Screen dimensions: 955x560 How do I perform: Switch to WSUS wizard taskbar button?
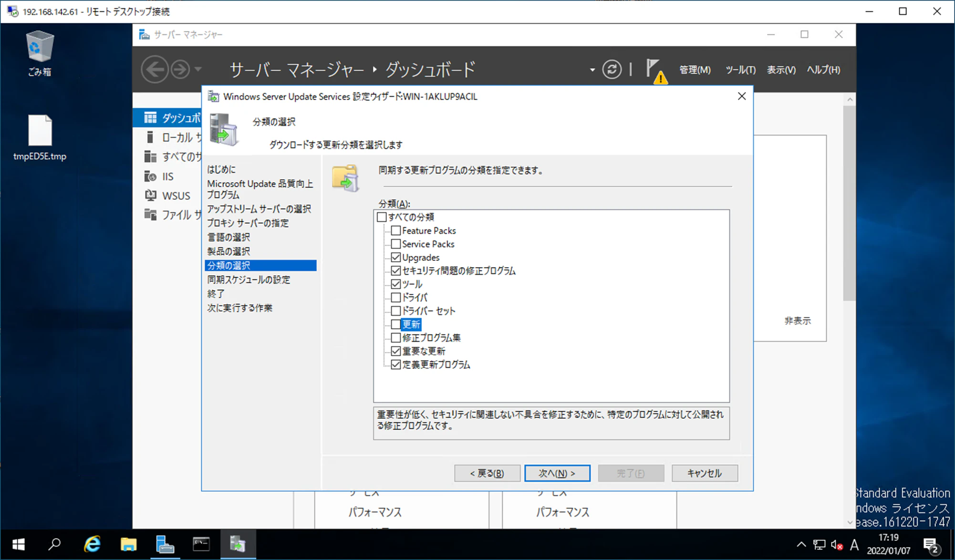point(238,544)
